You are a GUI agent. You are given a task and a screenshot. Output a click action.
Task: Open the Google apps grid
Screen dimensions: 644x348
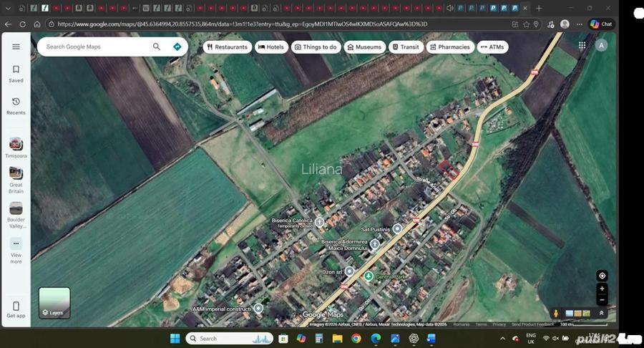(582, 45)
